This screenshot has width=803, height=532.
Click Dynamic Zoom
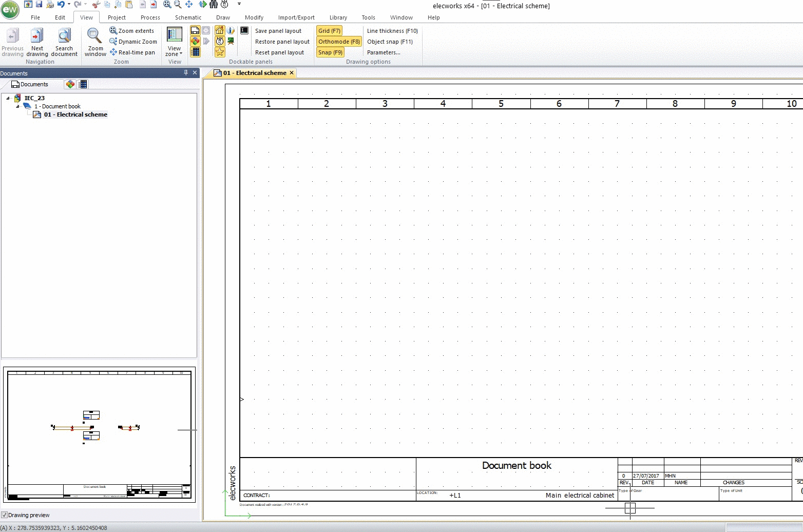[x=133, y=42]
